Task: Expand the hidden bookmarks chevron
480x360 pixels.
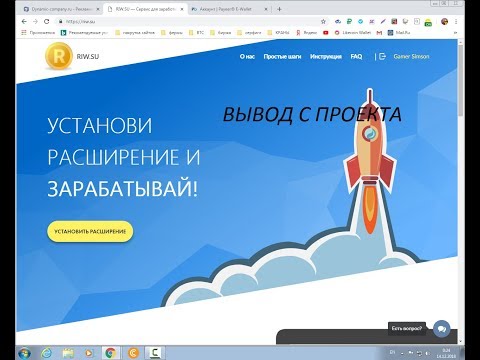Action: (455, 33)
